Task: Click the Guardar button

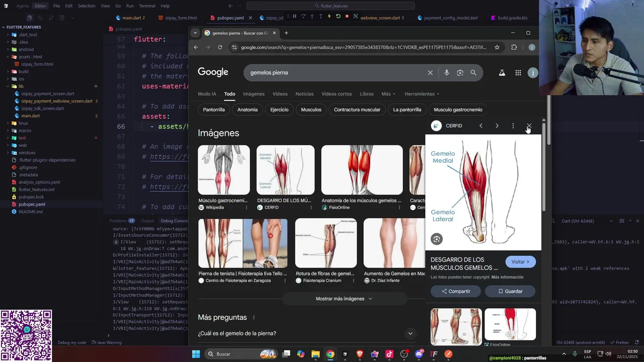Action: (x=510, y=291)
